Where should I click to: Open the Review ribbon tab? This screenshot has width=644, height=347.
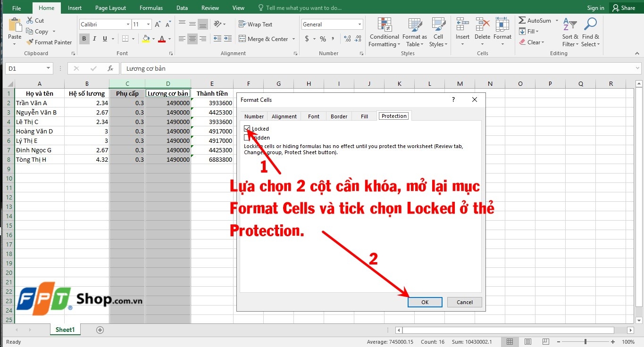point(210,8)
